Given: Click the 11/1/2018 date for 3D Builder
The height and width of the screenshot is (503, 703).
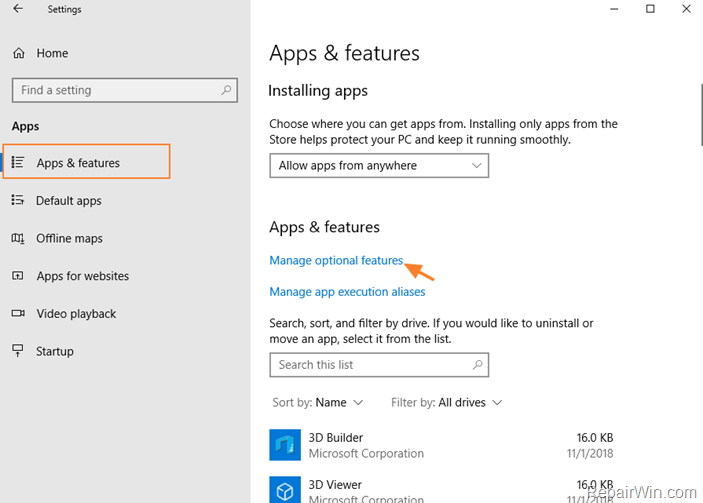Looking at the screenshot, I should pos(590,454).
